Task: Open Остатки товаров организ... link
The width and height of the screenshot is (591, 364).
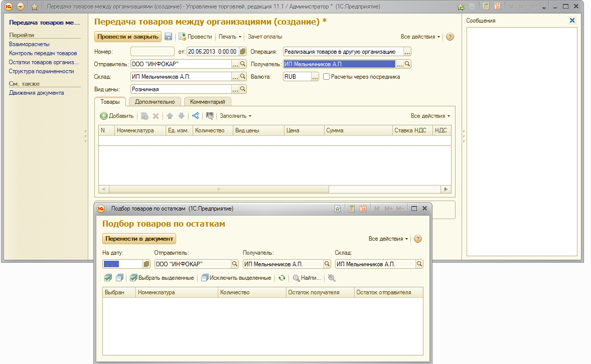Action: tap(44, 62)
